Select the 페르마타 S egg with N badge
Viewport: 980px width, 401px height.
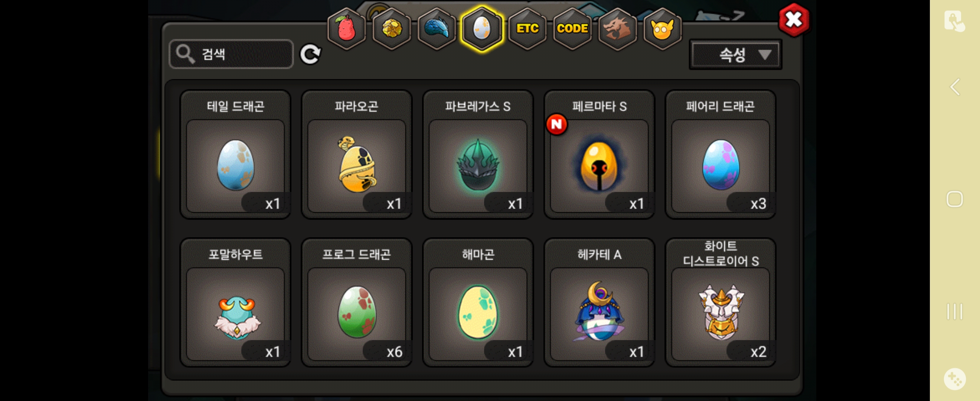[599, 154]
